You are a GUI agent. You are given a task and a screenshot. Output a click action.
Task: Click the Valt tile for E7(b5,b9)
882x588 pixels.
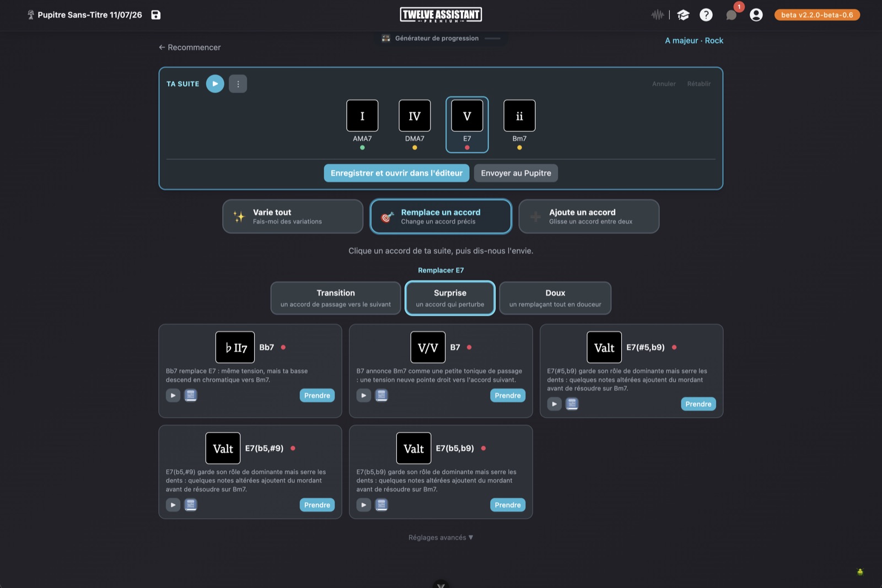coord(413,448)
